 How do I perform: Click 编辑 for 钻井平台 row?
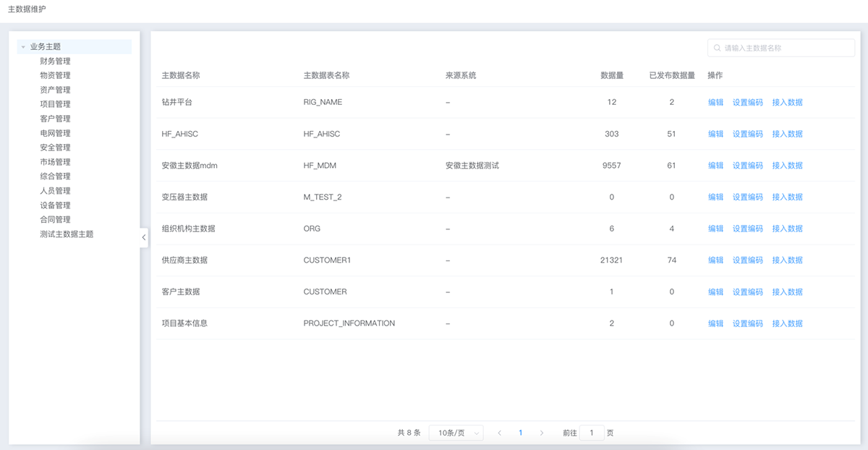(715, 102)
